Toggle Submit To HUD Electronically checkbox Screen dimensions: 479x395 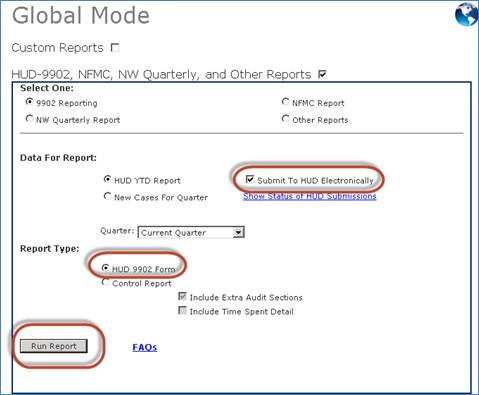coord(250,179)
